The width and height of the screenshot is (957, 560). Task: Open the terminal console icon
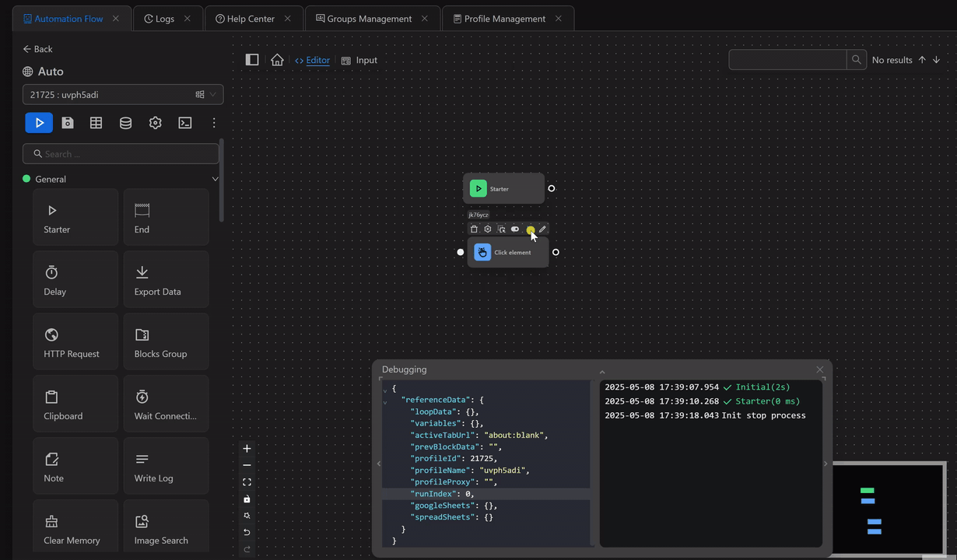184,123
